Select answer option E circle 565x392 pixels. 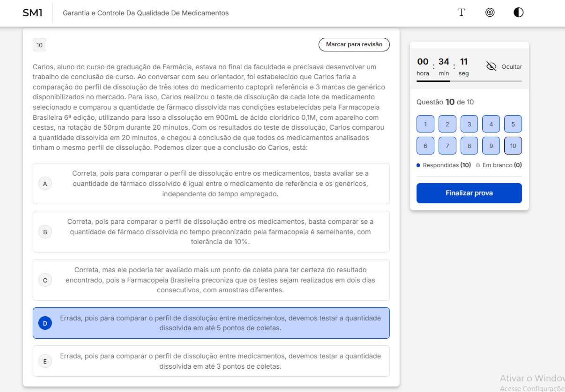click(x=45, y=361)
